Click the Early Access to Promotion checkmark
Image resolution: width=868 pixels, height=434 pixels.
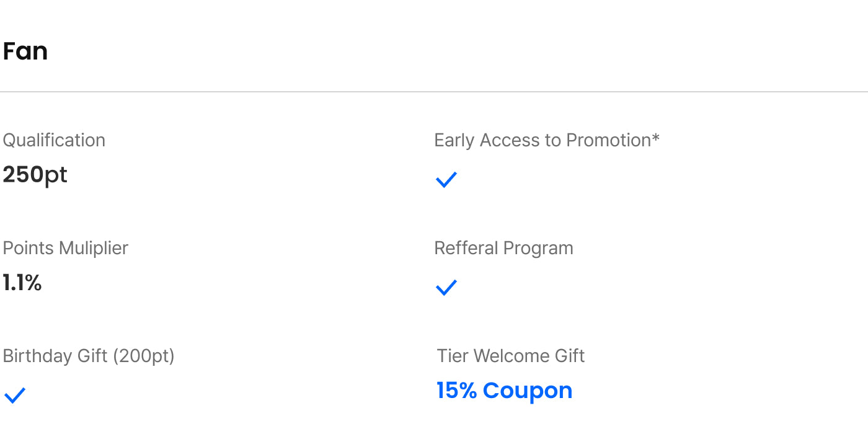[x=446, y=180]
